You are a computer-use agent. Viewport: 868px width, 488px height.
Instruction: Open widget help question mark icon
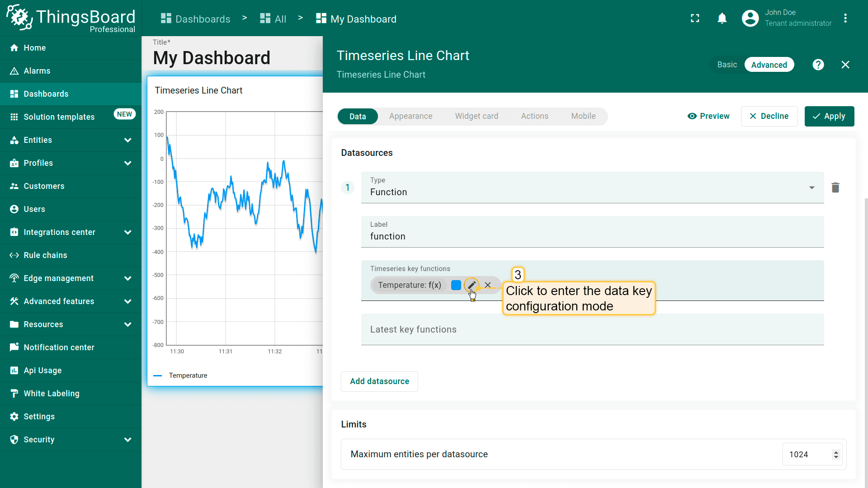coord(818,65)
